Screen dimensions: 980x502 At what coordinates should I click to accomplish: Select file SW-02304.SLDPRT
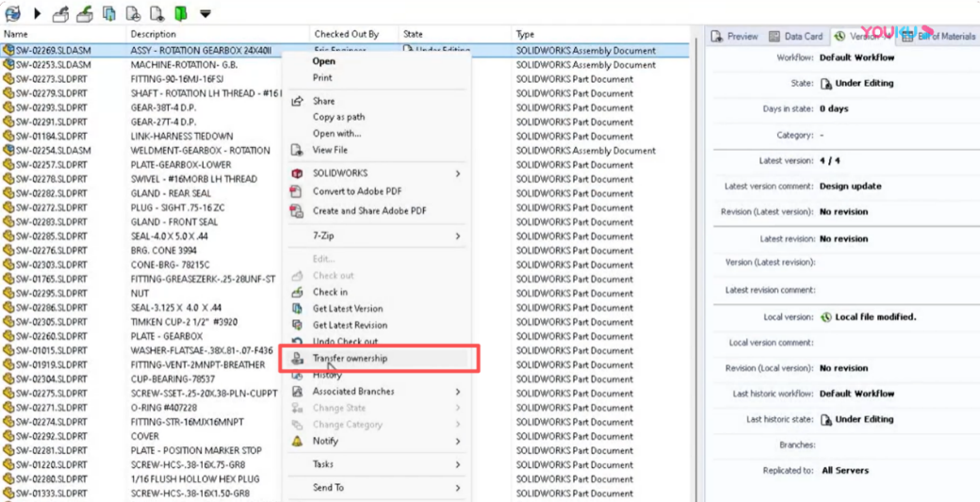click(x=53, y=379)
